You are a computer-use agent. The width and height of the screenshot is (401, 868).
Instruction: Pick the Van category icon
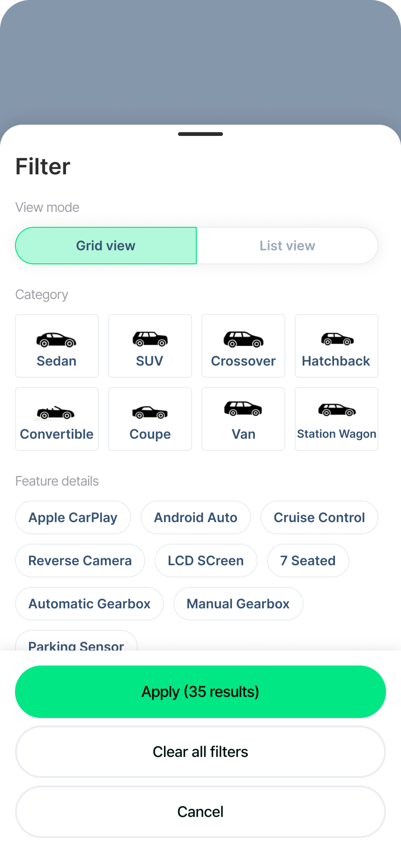pos(243,409)
